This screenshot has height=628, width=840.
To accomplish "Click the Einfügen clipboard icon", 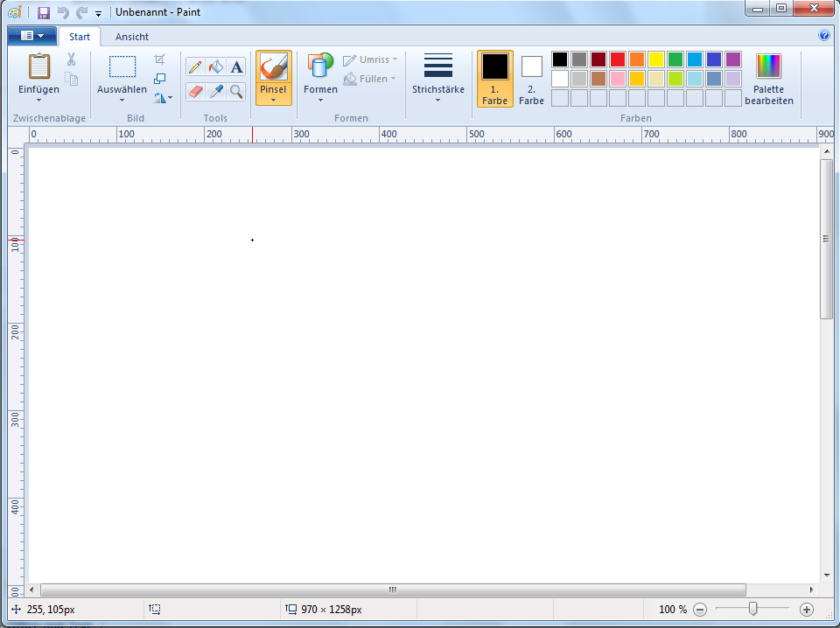I will 39,67.
